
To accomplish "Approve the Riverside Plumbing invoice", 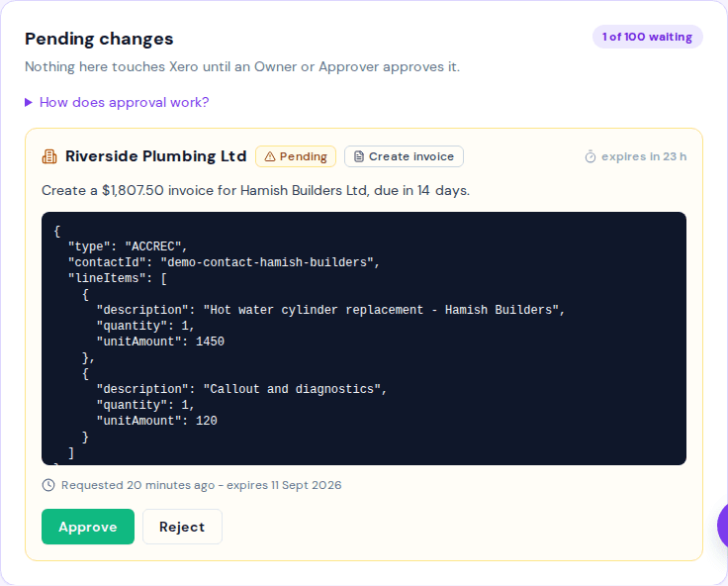I will (88, 527).
